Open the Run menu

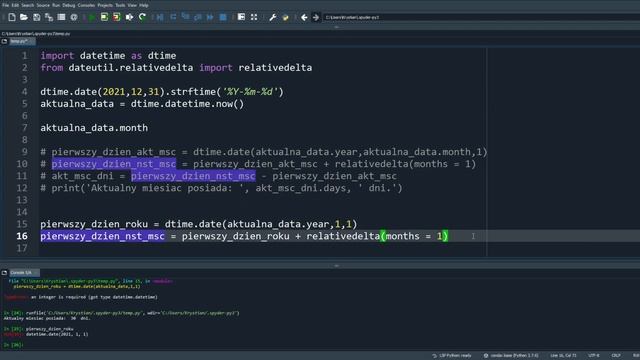56,5
